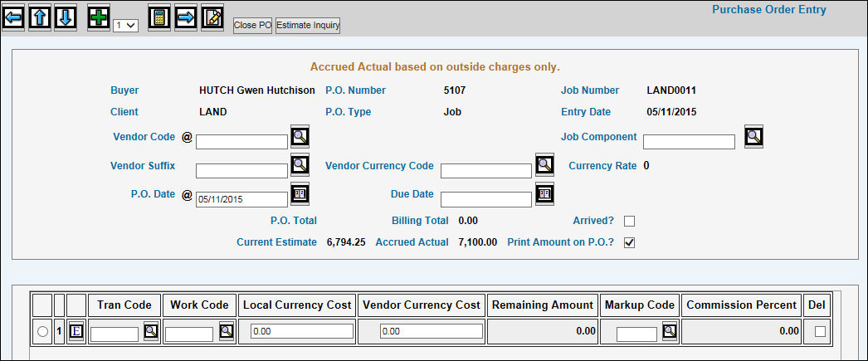Click the Due Date input field
The height and width of the screenshot is (361, 868).
click(486, 199)
